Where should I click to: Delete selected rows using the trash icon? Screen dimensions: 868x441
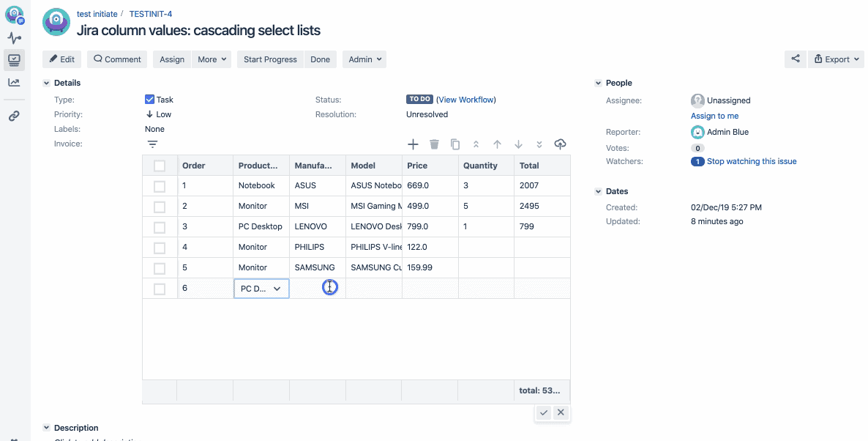pos(434,144)
